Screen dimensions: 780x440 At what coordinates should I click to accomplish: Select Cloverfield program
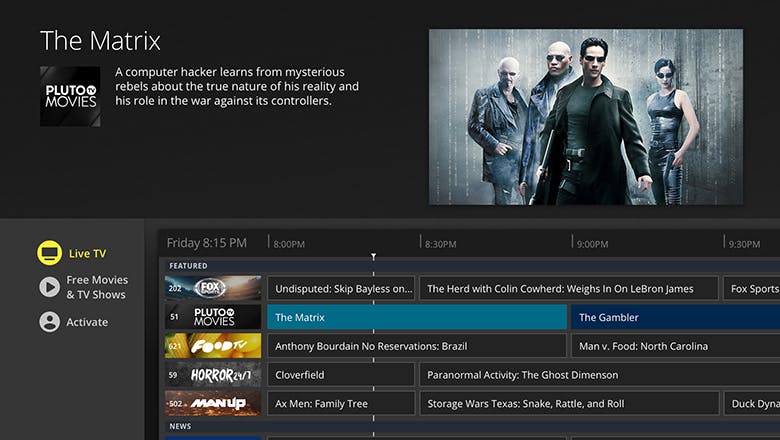(341, 375)
